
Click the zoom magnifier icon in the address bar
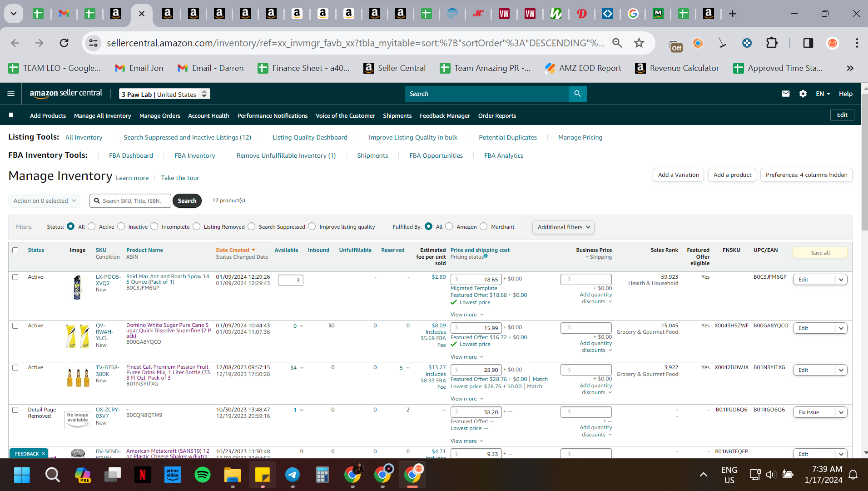[x=617, y=43]
